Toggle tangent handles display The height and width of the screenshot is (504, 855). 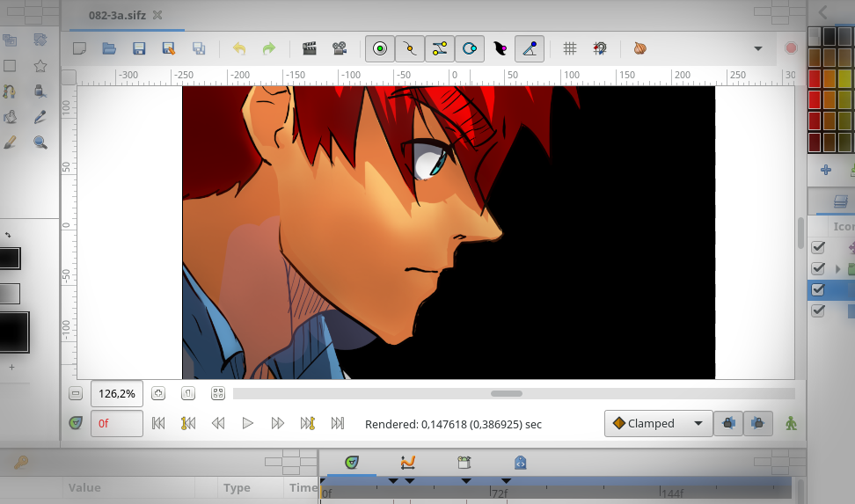pos(440,48)
